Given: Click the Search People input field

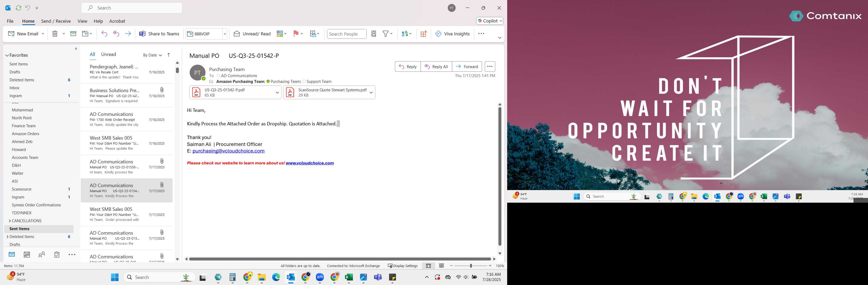Looking at the screenshot, I should click(x=346, y=34).
